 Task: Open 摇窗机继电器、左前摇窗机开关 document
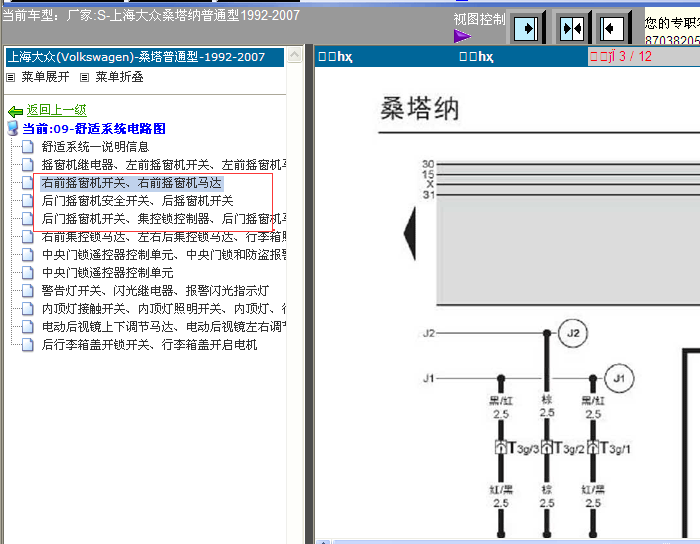click(163, 165)
